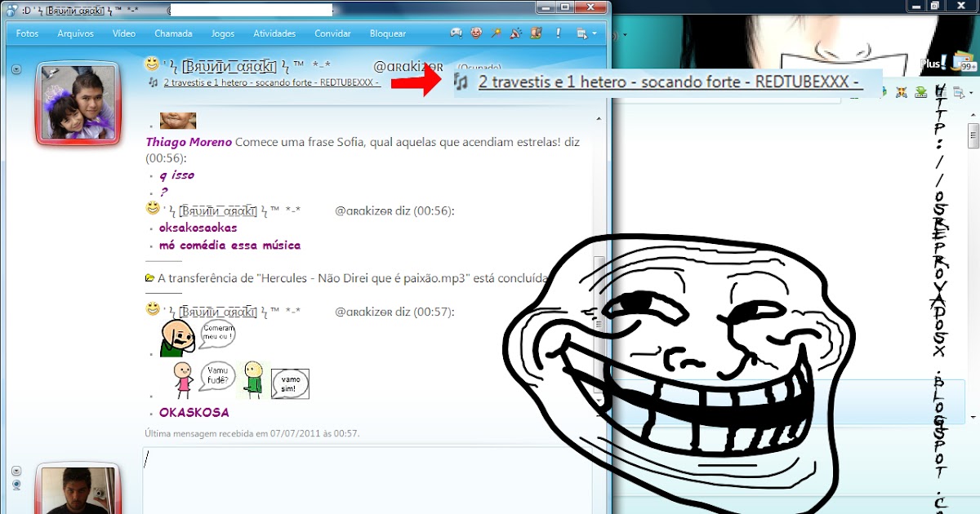
Task: Click Convidar to invite a contact
Action: tap(332, 33)
